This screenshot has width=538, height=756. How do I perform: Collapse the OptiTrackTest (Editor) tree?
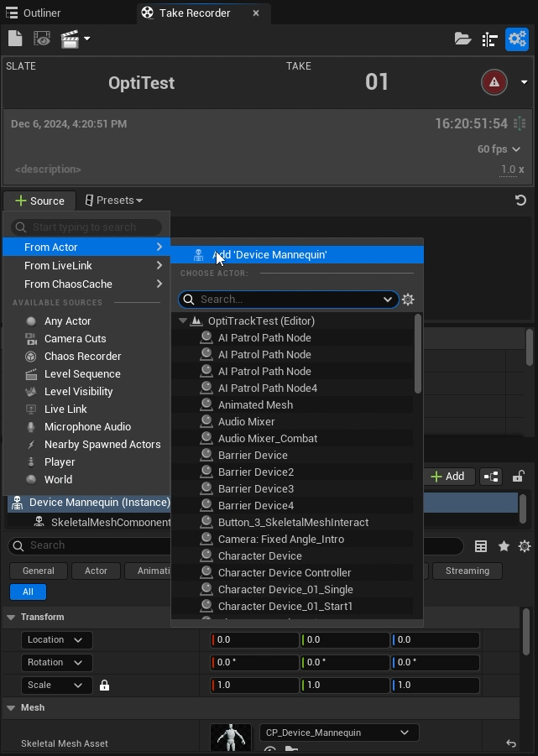183,321
